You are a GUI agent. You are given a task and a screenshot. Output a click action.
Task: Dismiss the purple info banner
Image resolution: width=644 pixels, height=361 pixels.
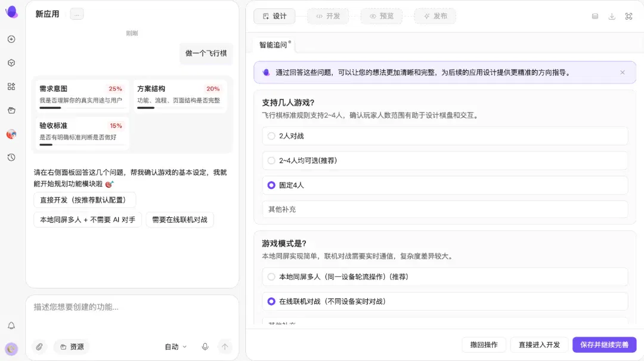[622, 72]
